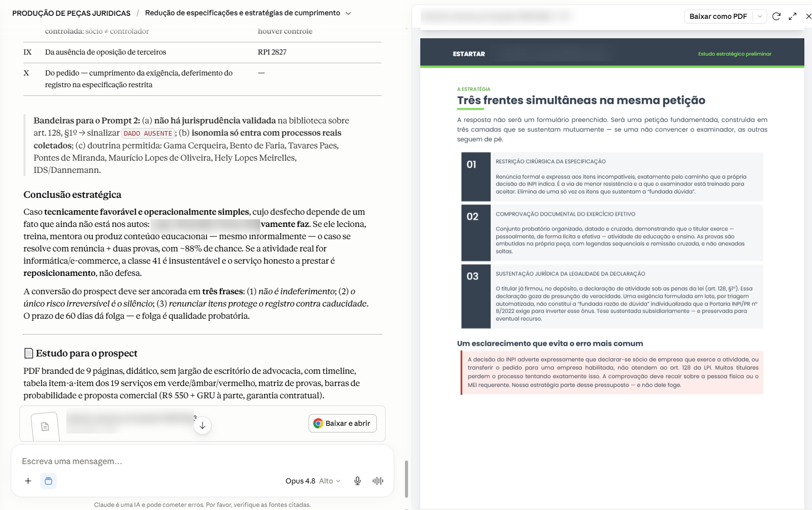812x510 pixels.
Task: Click Um esclarecimento que evita heading
Action: pyautogui.click(x=550, y=344)
